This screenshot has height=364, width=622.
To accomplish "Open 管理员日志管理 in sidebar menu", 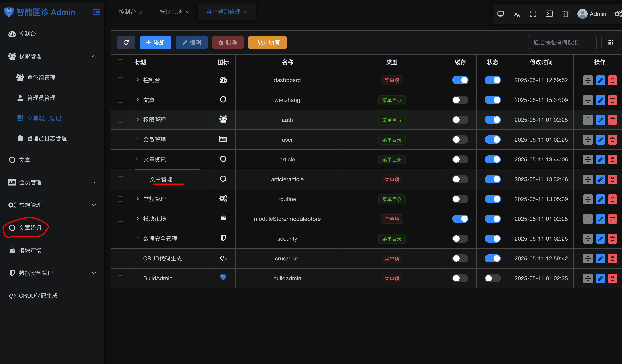I will pos(47,138).
